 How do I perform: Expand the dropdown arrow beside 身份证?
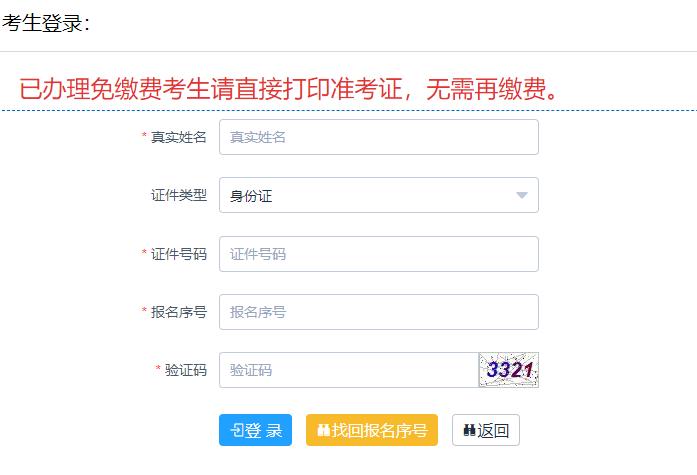click(522, 195)
